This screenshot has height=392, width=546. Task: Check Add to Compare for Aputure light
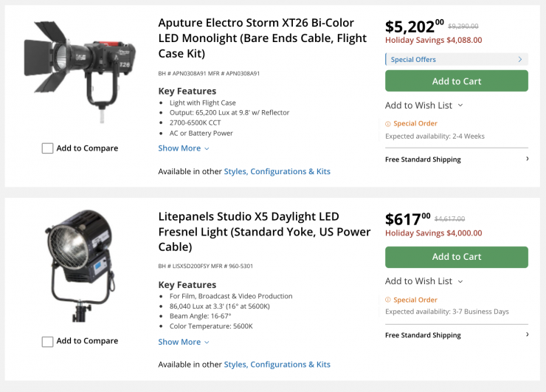48,148
